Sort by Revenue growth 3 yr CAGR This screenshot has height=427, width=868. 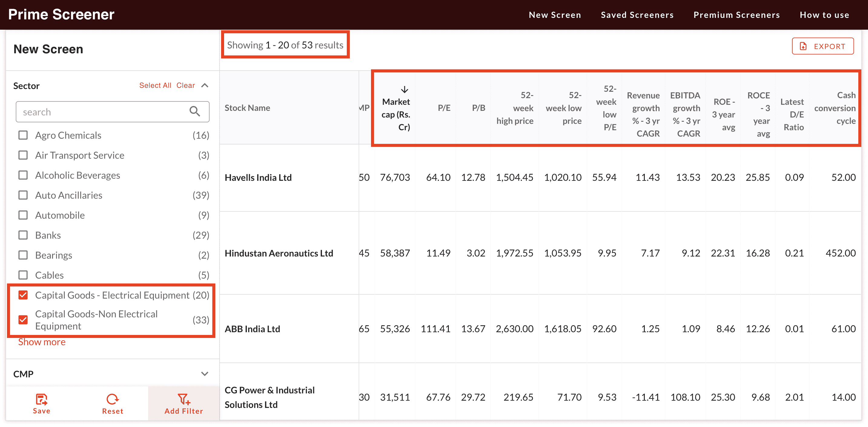(643, 114)
